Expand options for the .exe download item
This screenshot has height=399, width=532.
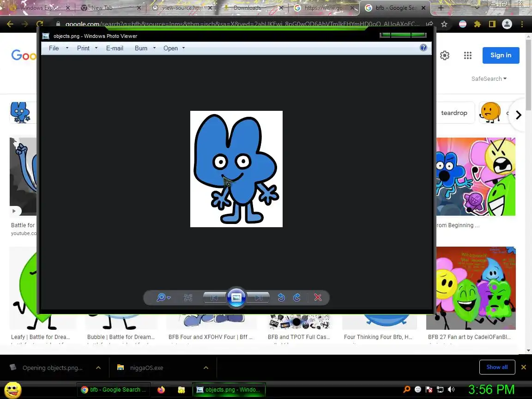point(206,368)
